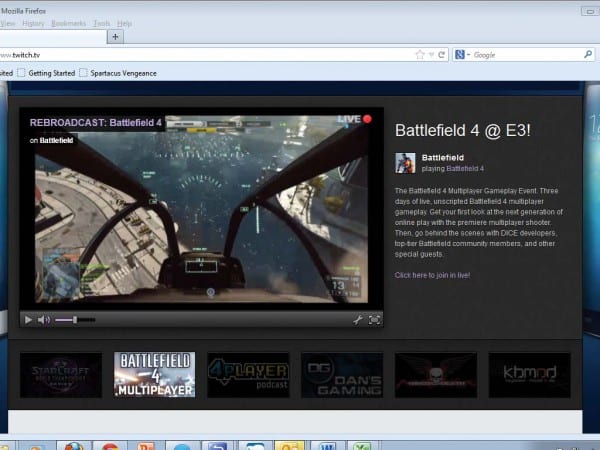
Task: Select the Battlefield 4 Multiplayer thumbnail
Action: click(155, 375)
